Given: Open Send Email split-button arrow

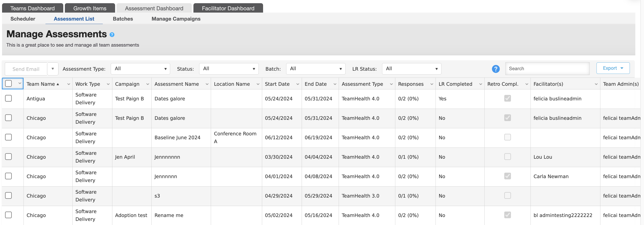Looking at the screenshot, I should point(53,69).
